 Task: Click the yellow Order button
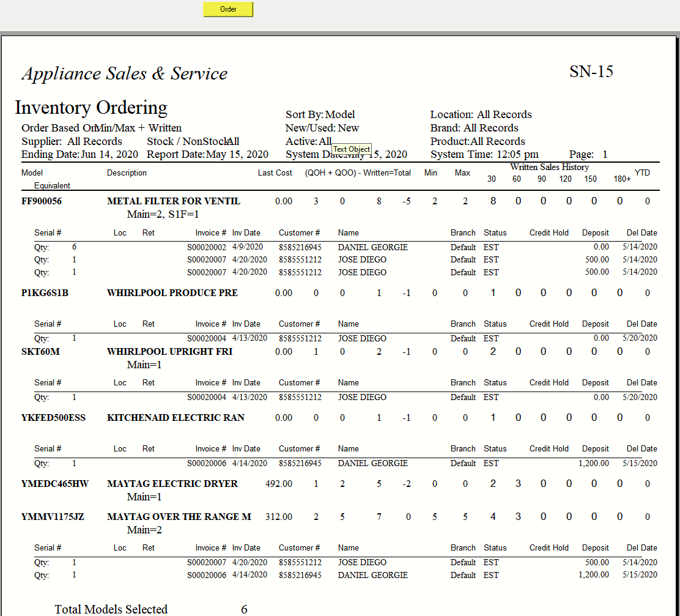228,9
